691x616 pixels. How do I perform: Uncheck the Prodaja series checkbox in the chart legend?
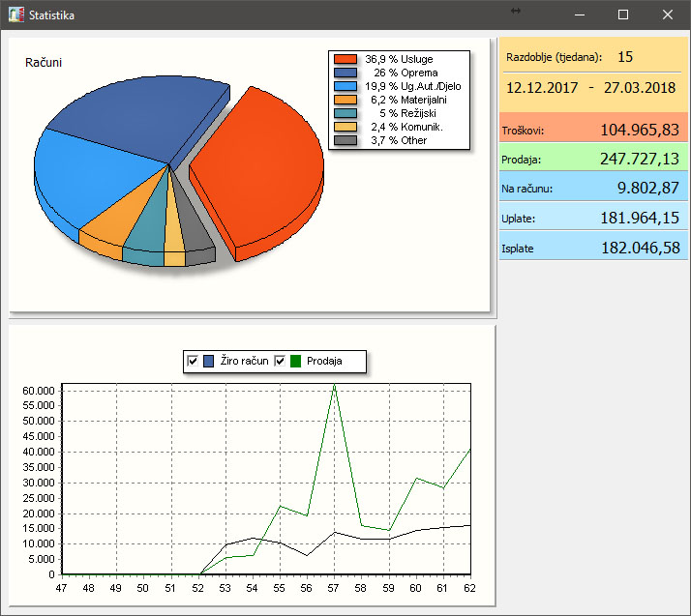click(281, 361)
